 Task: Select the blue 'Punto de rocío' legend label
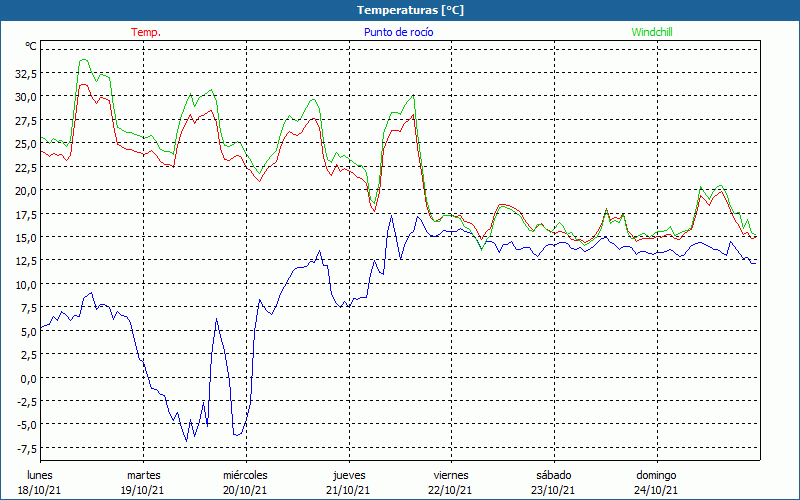click(399, 32)
